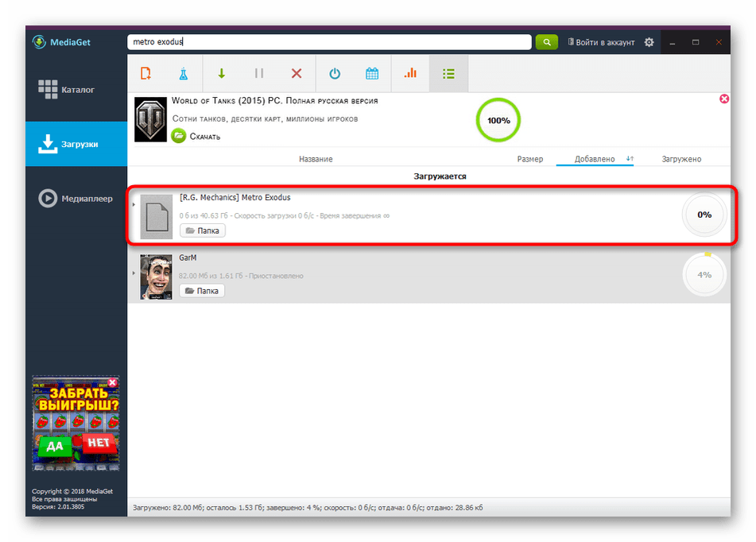
Task: Open the orange statistics chart icon
Action: 410,73
